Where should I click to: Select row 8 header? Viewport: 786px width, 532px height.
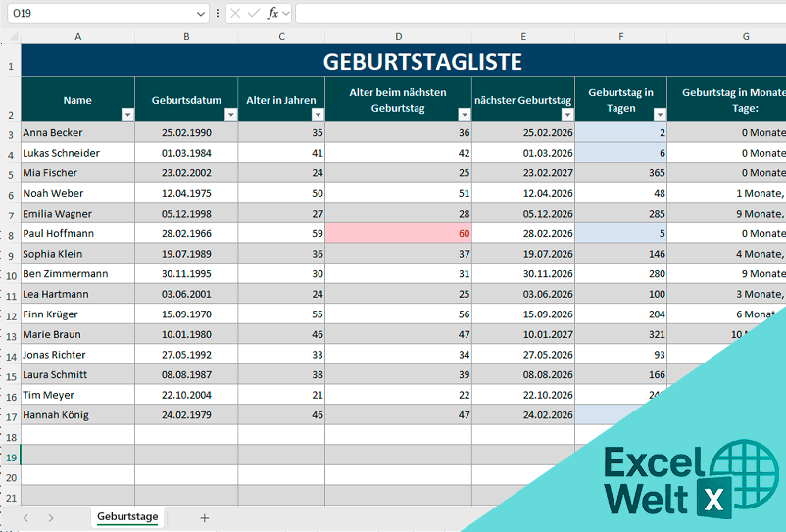(11, 233)
